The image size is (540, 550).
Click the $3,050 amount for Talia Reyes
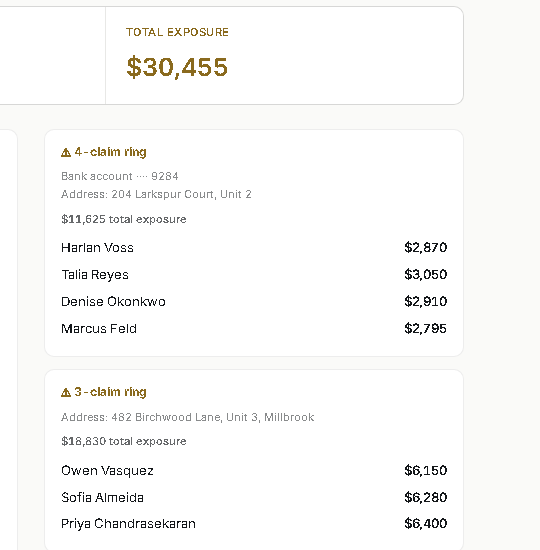(426, 275)
